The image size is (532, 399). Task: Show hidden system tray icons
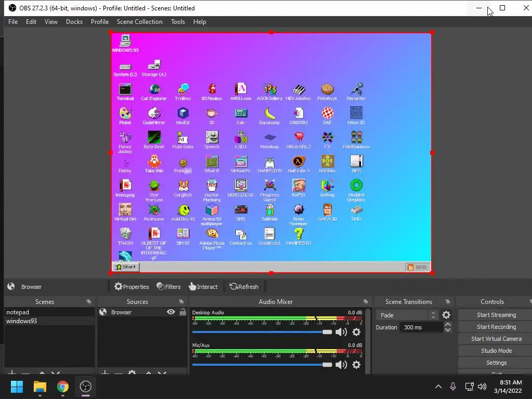438,387
